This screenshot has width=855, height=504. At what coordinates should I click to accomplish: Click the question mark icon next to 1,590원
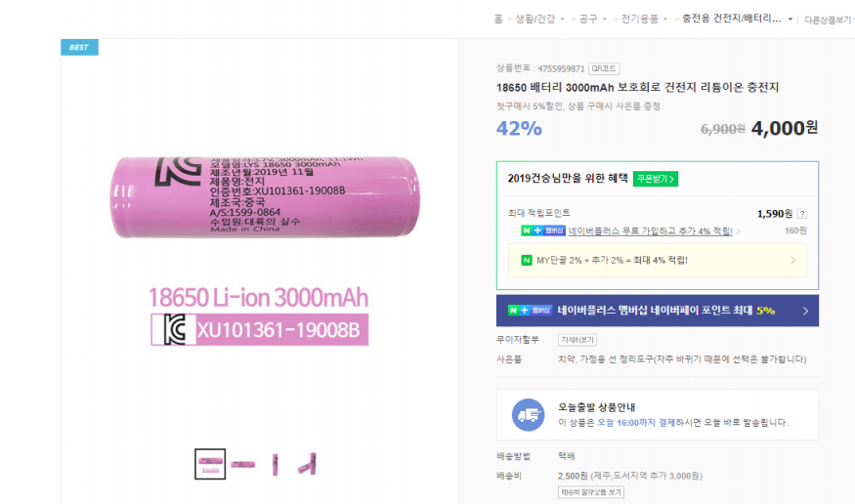801,214
